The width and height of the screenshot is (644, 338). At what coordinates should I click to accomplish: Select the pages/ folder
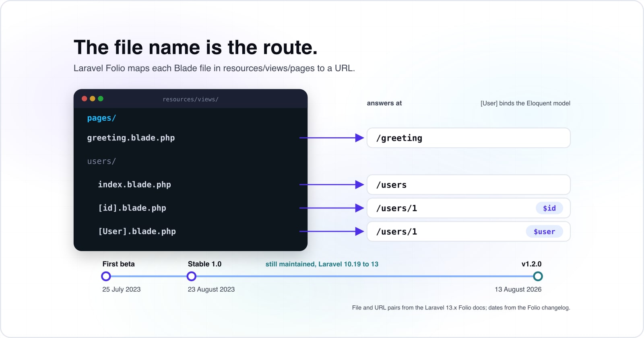pos(101,118)
